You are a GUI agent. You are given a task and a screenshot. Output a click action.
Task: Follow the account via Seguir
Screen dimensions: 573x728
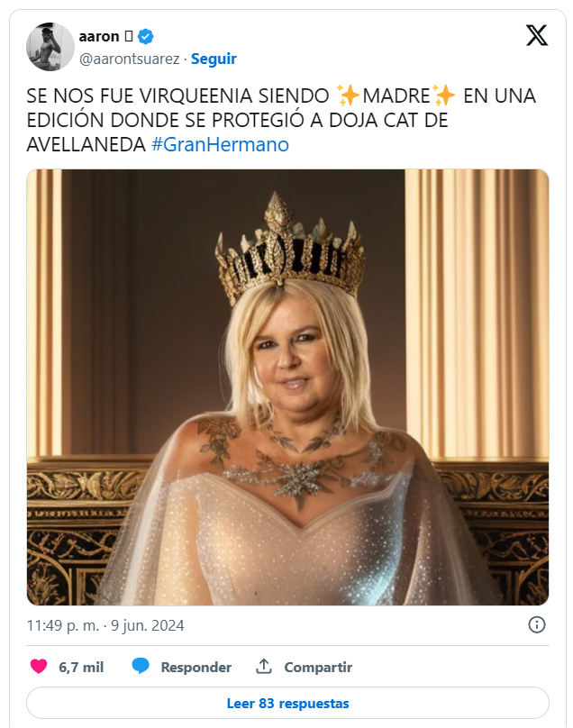(x=214, y=59)
